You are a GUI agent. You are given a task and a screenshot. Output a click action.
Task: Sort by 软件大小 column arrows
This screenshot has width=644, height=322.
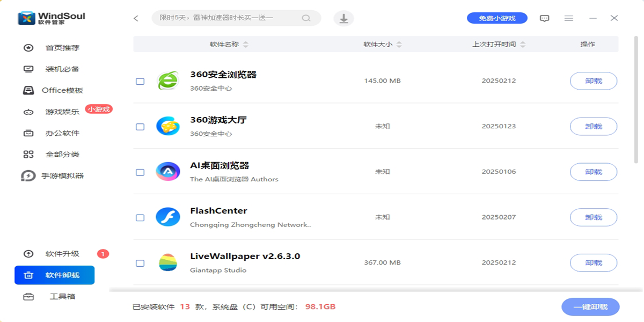pos(399,45)
